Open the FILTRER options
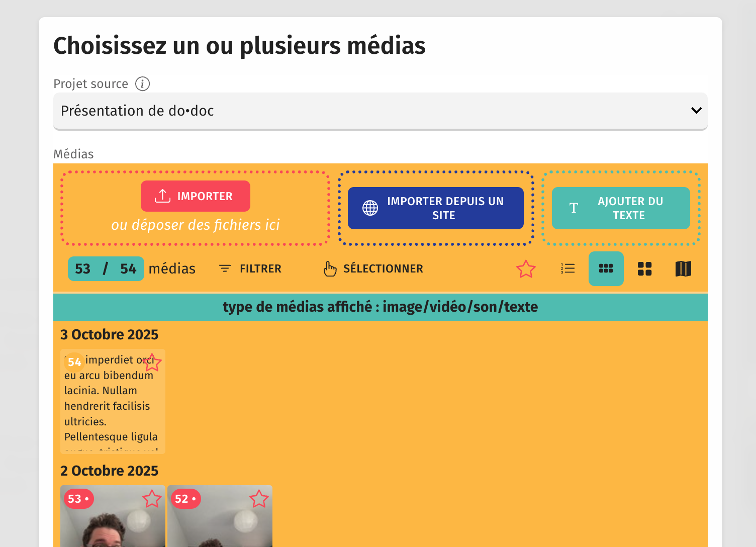The height and width of the screenshot is (547, 756). pyautogui.click(x=250, y=269)
